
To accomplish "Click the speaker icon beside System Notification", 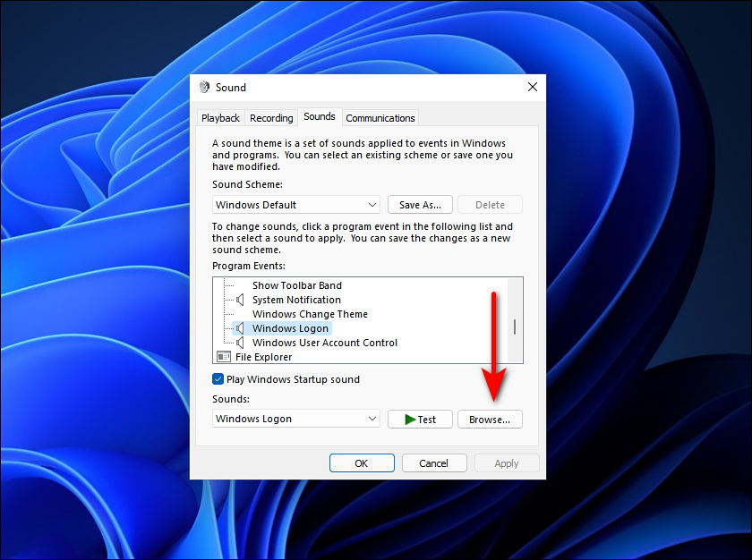I will (240, 300).
